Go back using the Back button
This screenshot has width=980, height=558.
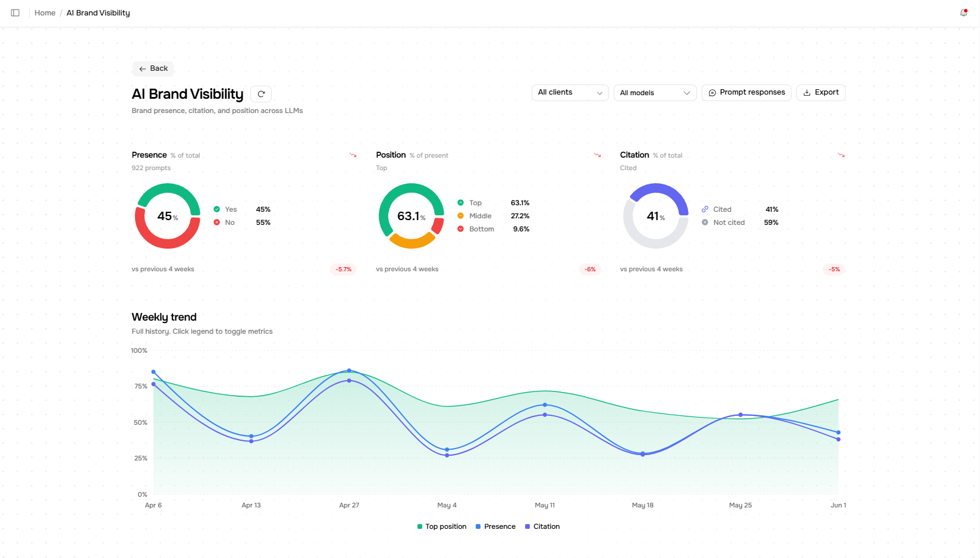(153, 68)
